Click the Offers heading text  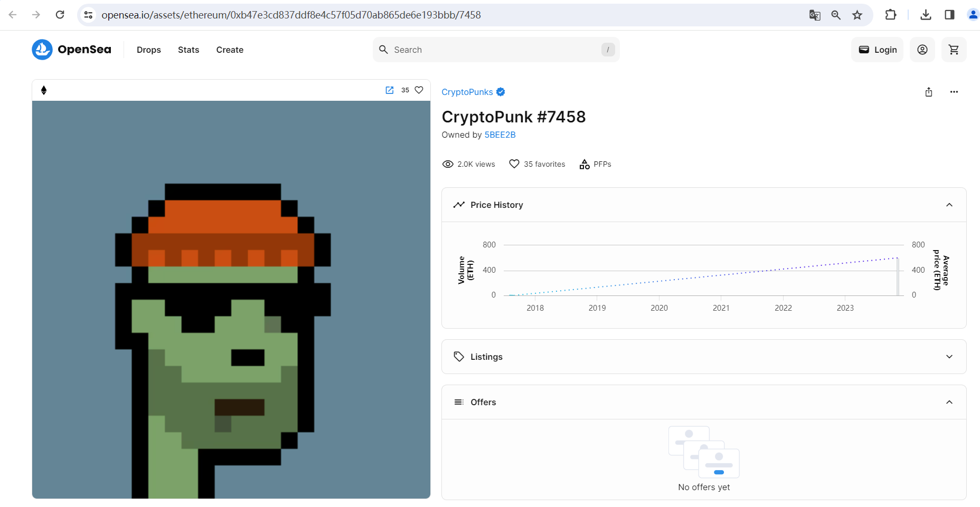point(483,402)
